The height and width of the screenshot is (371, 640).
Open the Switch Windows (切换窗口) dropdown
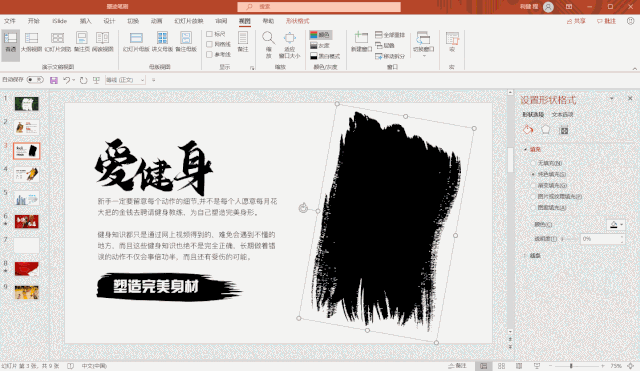click(423, 44)
